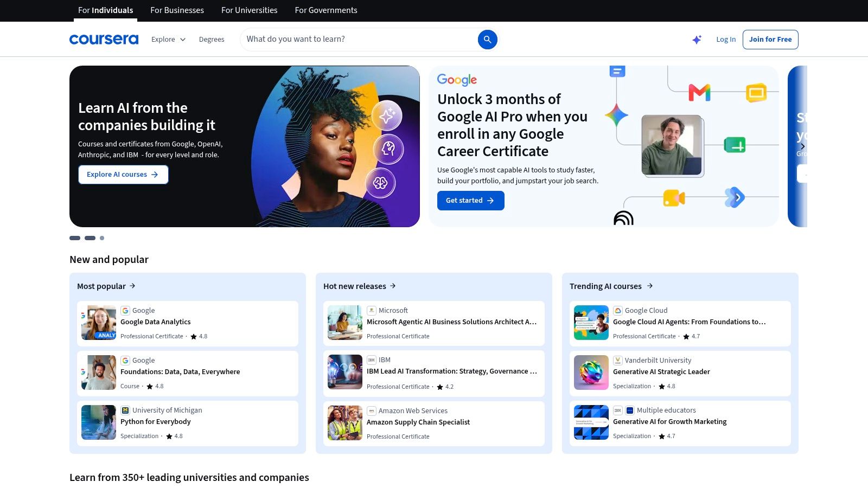Click Explore AI courses button

[123, 175]
